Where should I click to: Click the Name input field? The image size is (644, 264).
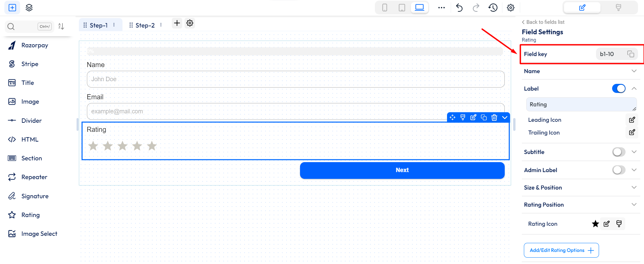(x=295, y=79)
